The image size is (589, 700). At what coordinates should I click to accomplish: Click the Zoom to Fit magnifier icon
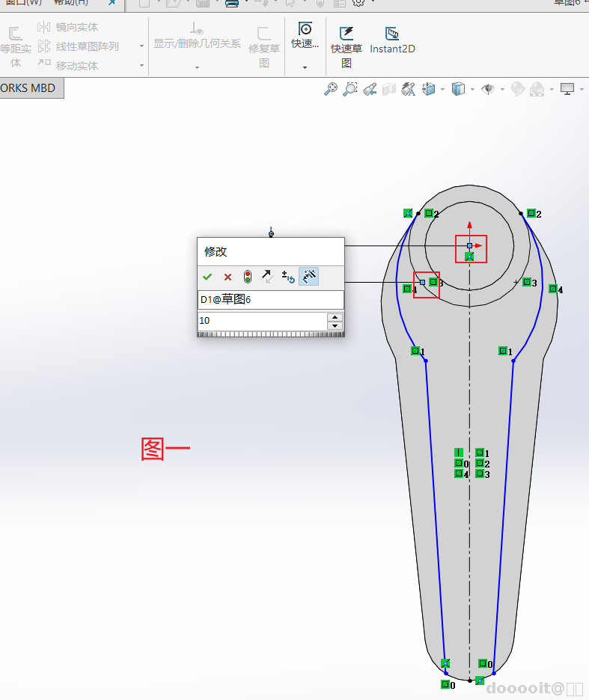tap(330, 90)
